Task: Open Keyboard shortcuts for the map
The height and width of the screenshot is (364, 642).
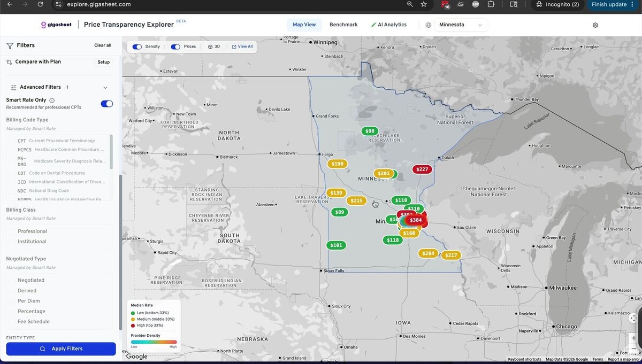Action: [524, 360]
